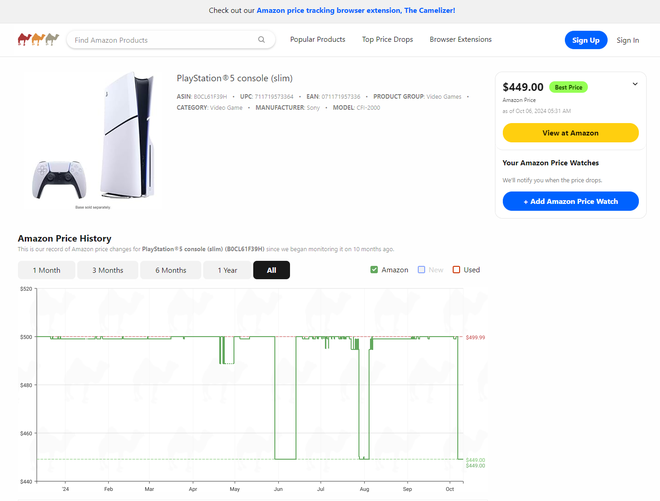Expand the price box chevron

(x=635, y=85)
